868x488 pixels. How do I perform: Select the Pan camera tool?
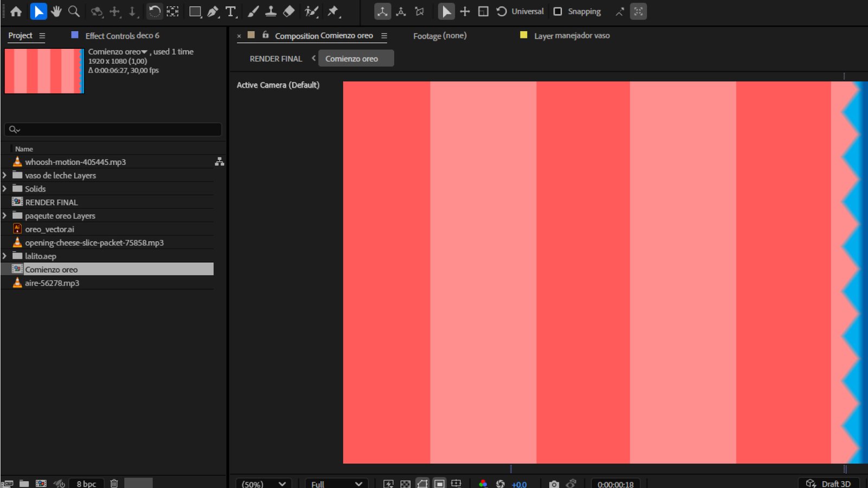(114, 11)
